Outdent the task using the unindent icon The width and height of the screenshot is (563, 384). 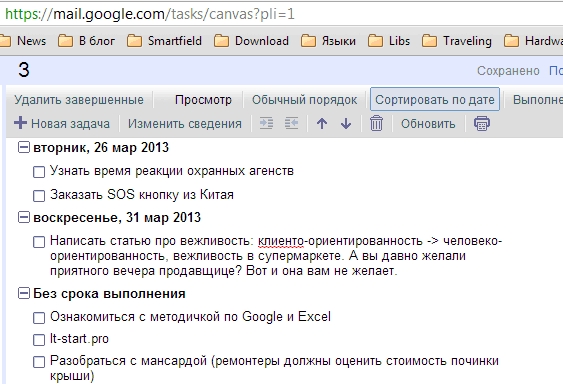click(291, 123)
